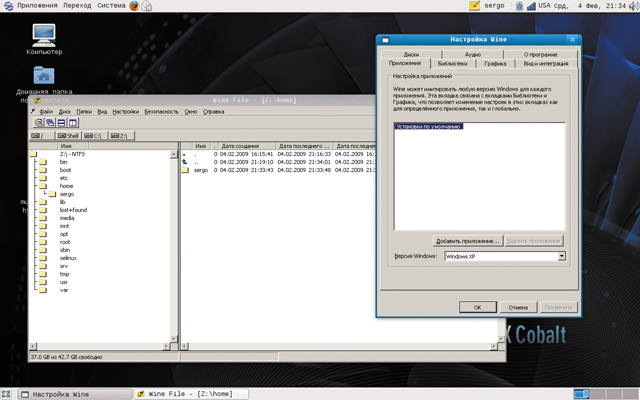Click the home folder icon in tree

tap(43, 186)
